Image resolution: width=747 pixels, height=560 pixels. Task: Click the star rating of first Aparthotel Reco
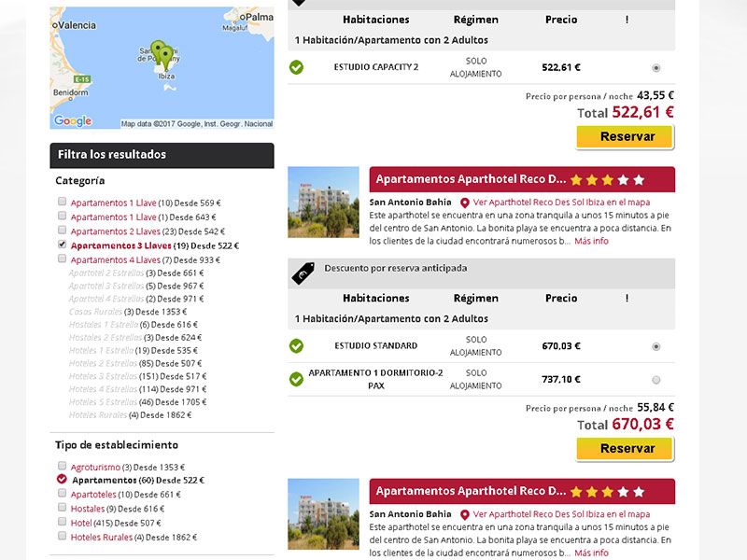pos(607,179)
